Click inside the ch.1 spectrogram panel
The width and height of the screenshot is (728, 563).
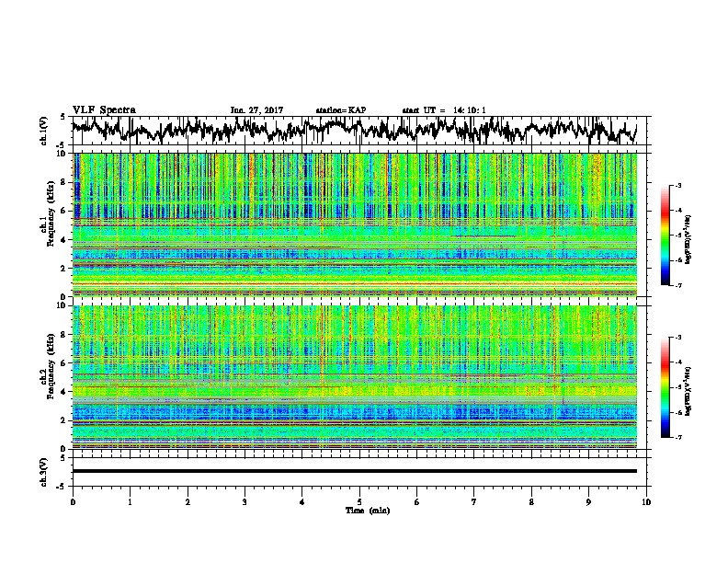point(355,224)
